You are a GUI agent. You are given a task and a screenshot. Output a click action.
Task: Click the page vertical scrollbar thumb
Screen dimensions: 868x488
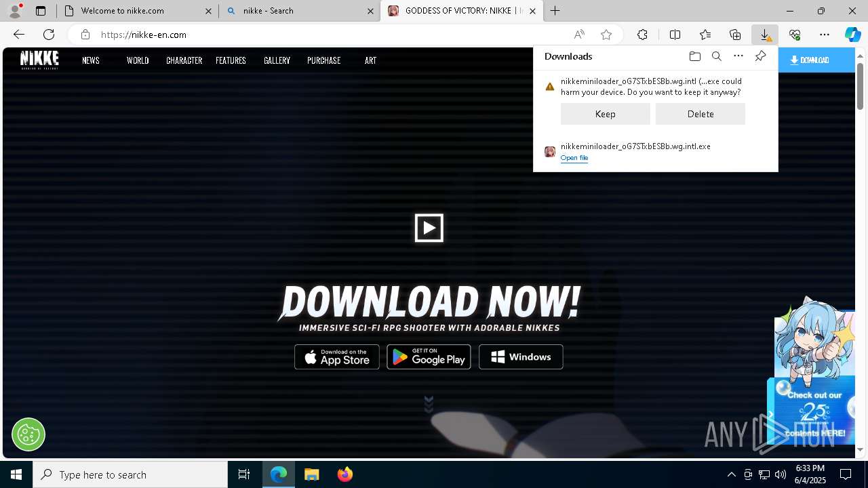(x=861, y=86)
